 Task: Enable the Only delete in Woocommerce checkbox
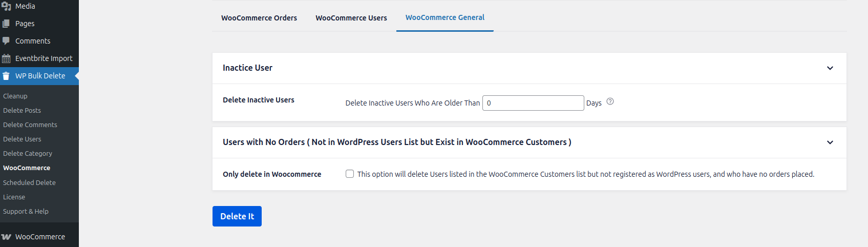[350, 174]
